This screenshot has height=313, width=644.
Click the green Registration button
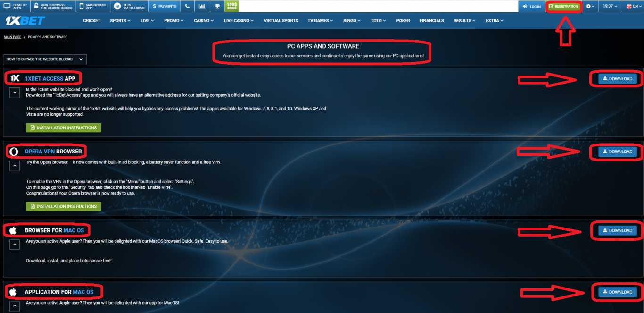point(563,6)
